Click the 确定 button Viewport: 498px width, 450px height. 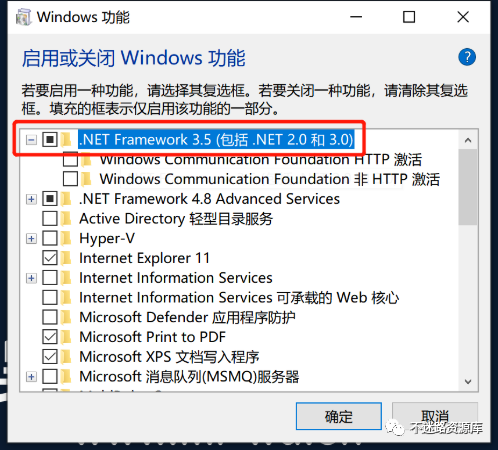click(339, 416)
